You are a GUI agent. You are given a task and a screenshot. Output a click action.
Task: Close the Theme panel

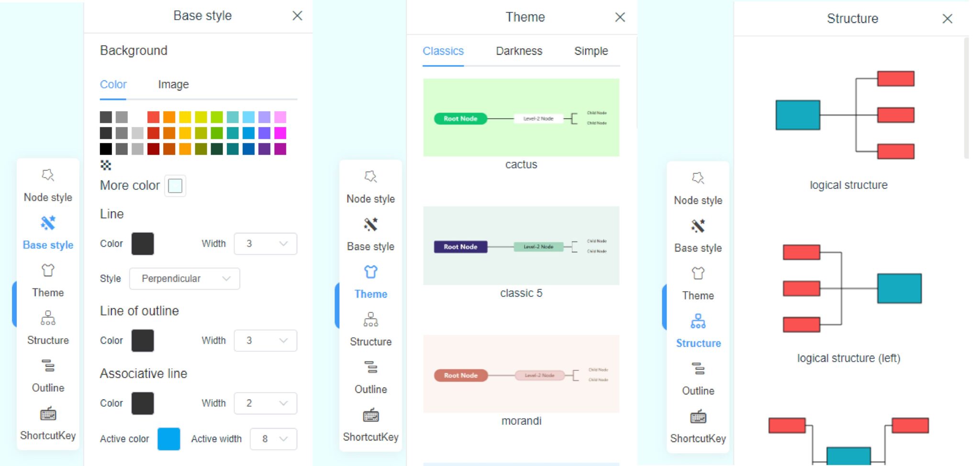click(620, 17)
